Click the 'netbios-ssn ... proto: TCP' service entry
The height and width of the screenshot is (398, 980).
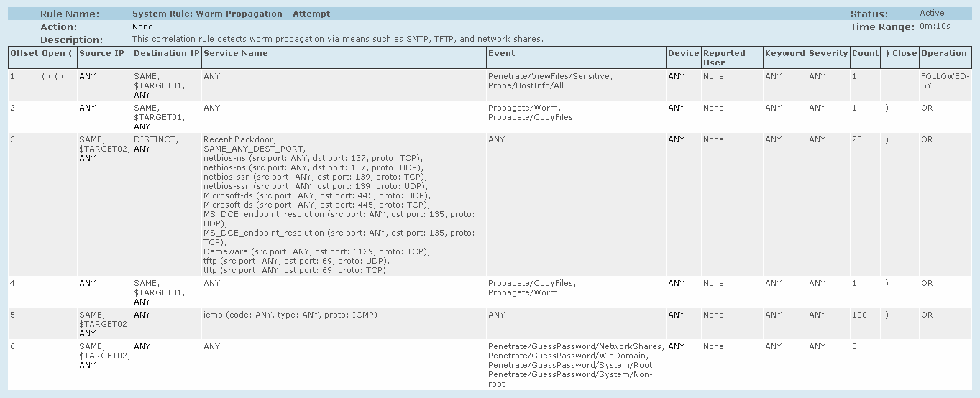tap(315, 177)
